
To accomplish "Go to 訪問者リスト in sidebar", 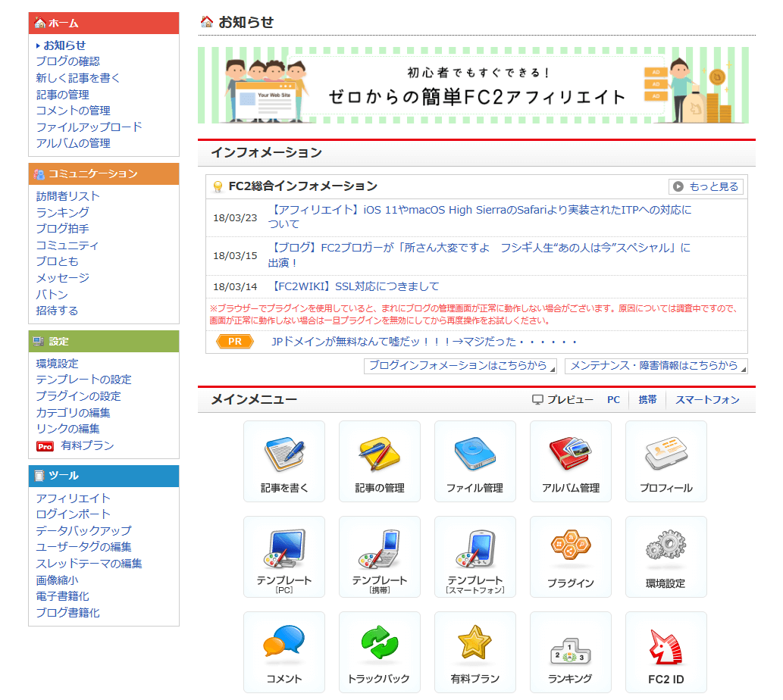I will click(x=68, y=196).
